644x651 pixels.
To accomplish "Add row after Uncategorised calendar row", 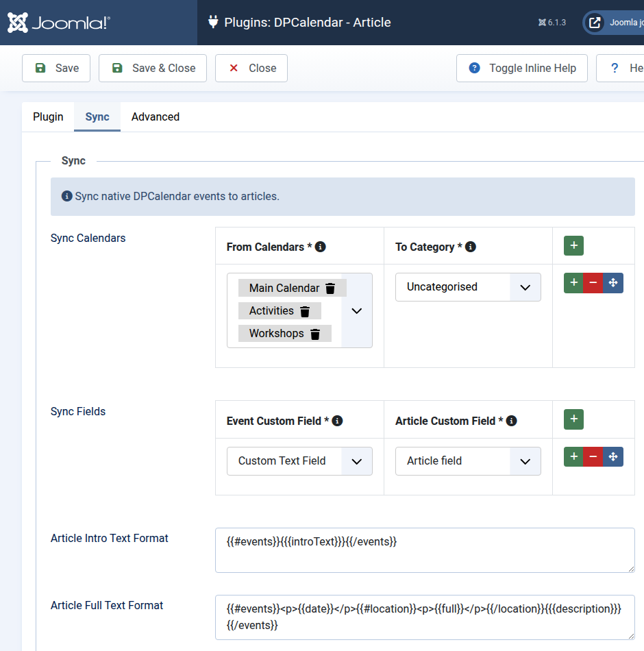I will 574,283.
